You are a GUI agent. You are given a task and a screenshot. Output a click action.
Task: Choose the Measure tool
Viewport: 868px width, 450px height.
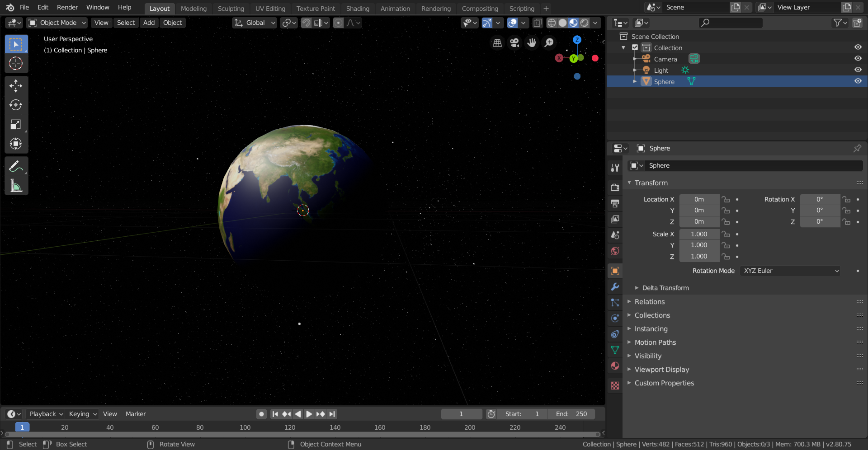[16, 186]
